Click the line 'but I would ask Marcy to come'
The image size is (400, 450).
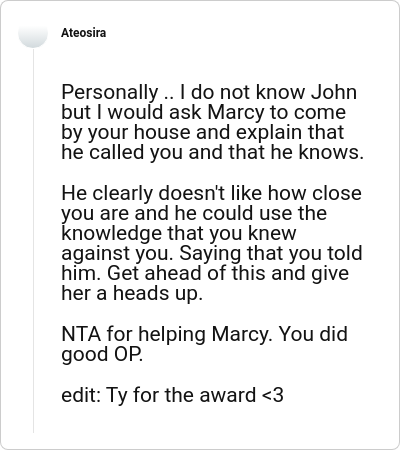point(203,112)
